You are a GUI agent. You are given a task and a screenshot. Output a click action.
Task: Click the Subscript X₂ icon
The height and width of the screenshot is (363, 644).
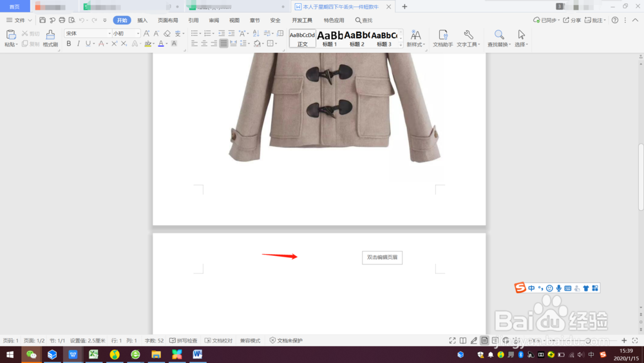(x=124, y=44)
